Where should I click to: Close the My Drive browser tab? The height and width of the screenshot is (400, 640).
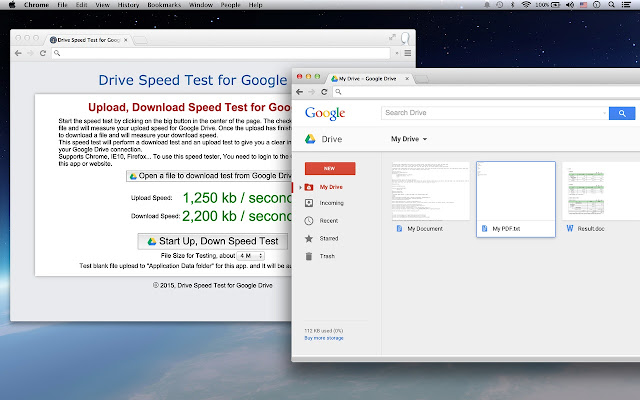click(x=407, y=79)
